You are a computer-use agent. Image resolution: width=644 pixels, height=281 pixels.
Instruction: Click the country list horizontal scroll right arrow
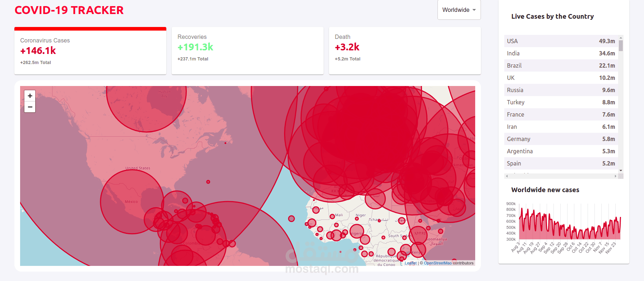click(615, 176)
